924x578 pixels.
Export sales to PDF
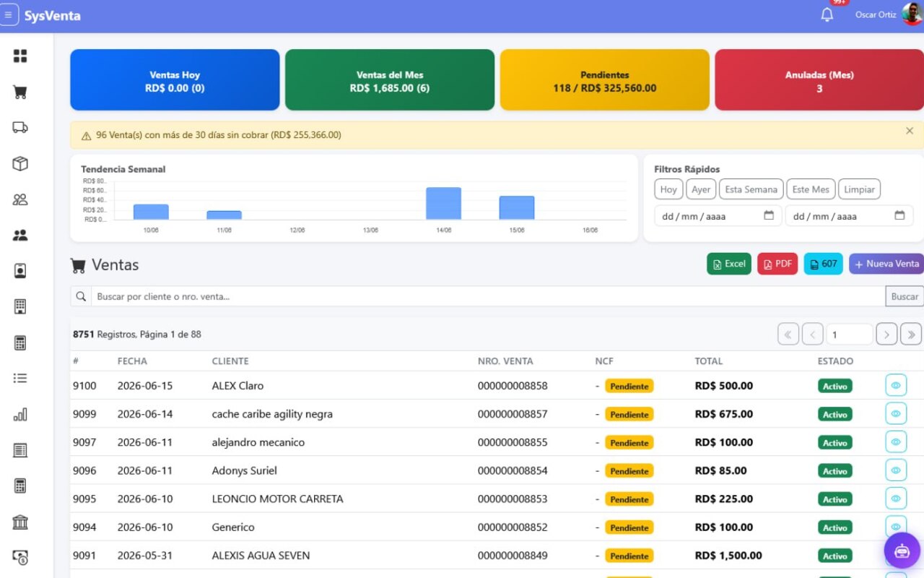(x=777, y=264)
